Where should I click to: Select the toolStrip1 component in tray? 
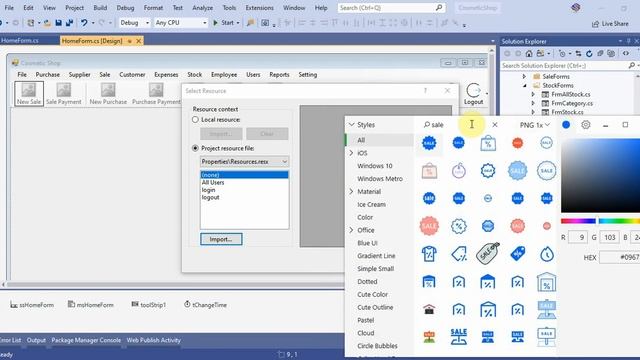click(x=149, y=304)
